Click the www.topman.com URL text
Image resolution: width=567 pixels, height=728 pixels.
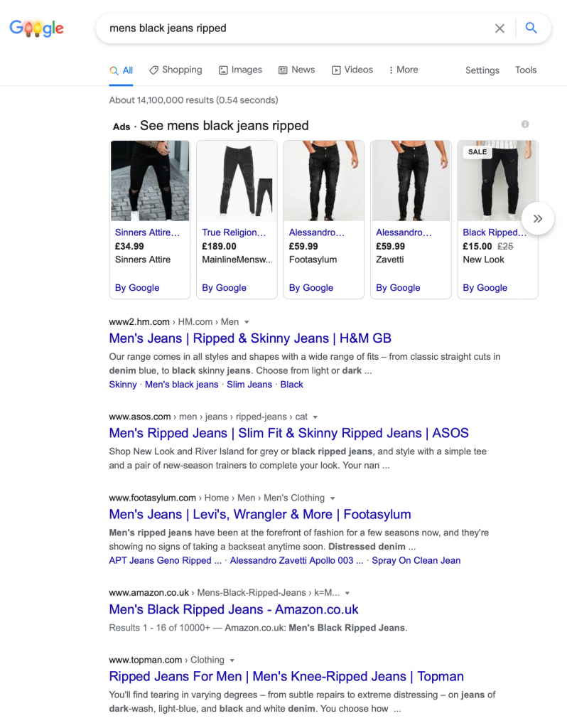[x=145, y=660]
